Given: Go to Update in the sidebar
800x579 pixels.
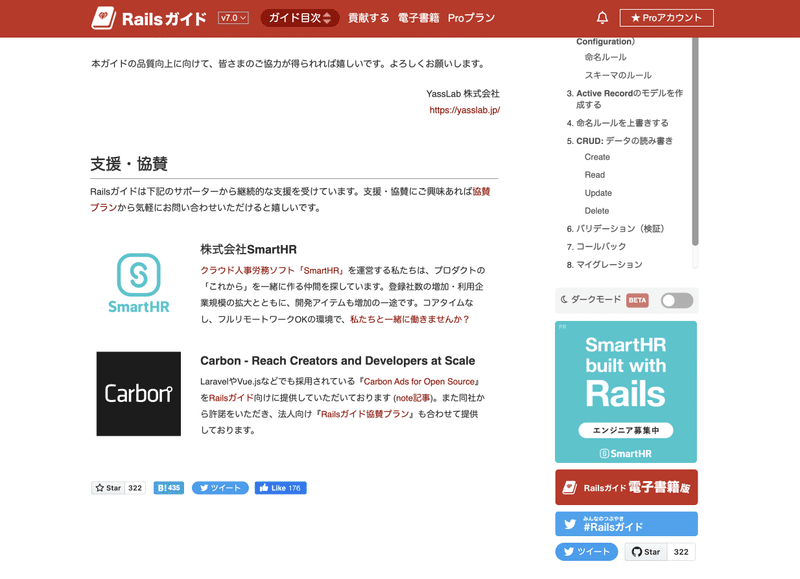Looking at the screenshot, I should pos(598,193).
